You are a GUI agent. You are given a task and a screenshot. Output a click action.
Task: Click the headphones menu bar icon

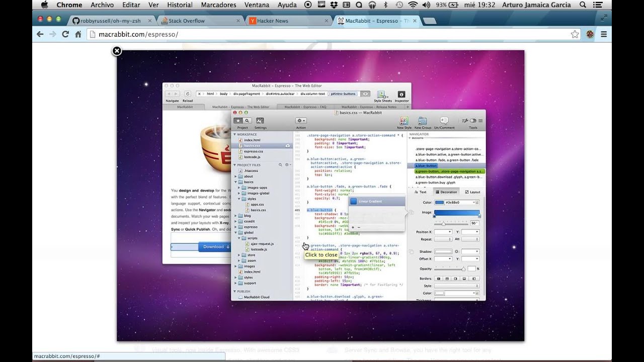coord(372,5)
